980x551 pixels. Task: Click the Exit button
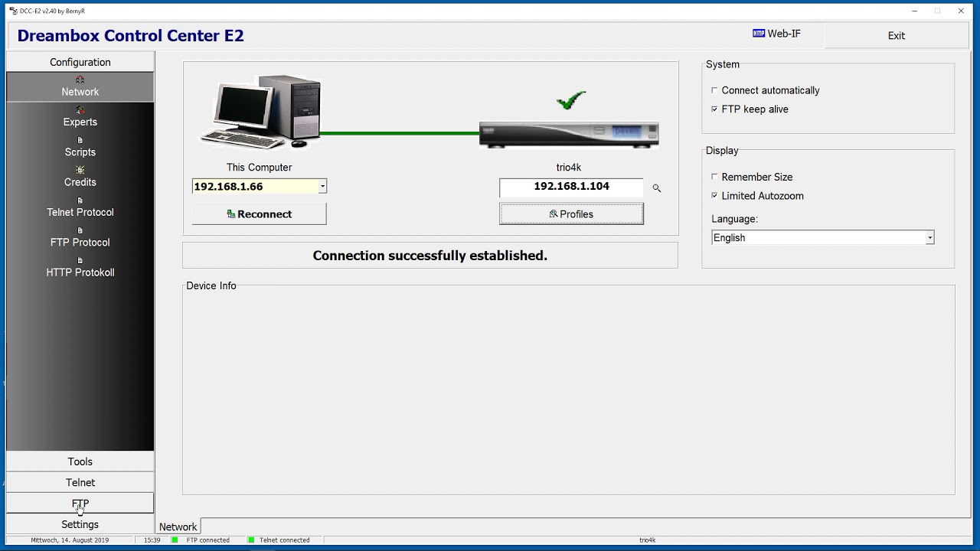(x=896, y=35)
